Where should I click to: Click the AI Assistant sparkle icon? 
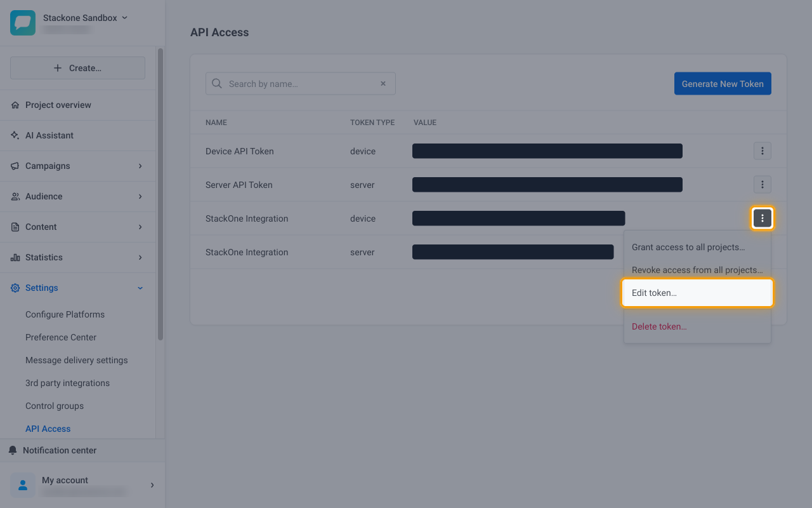tap(15, 135)
